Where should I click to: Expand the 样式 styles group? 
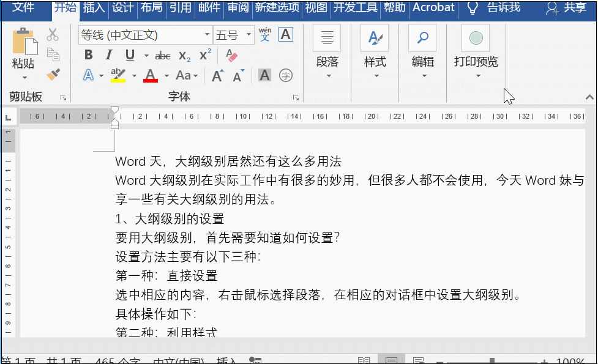point(375,52)
